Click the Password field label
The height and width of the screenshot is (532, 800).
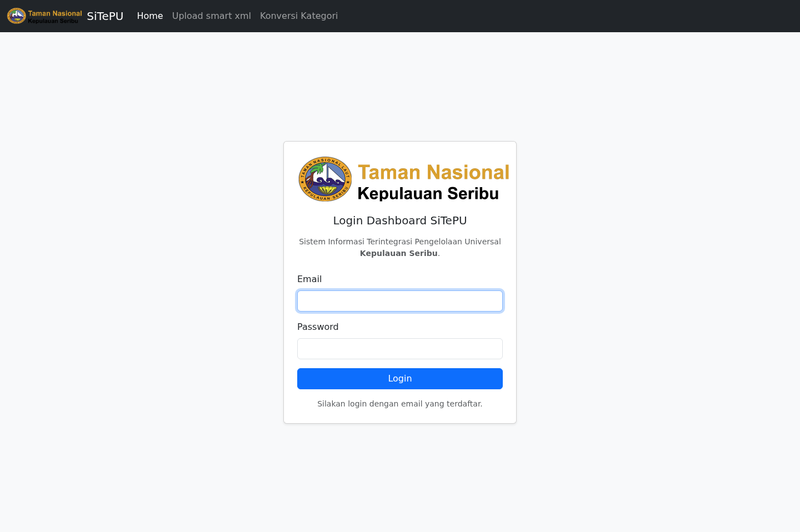318,327
